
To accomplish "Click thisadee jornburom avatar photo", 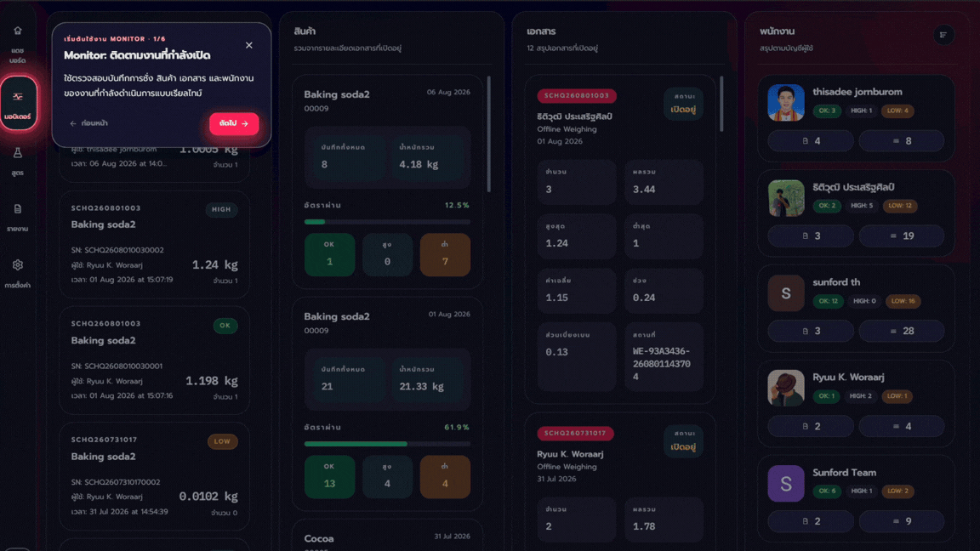I will click(786, 102).
